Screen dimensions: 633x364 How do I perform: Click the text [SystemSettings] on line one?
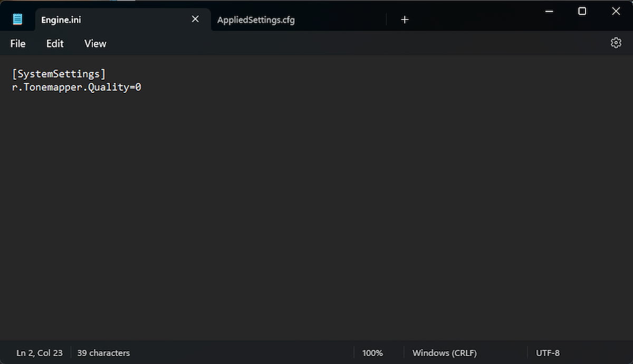click(x=59, y=73)
